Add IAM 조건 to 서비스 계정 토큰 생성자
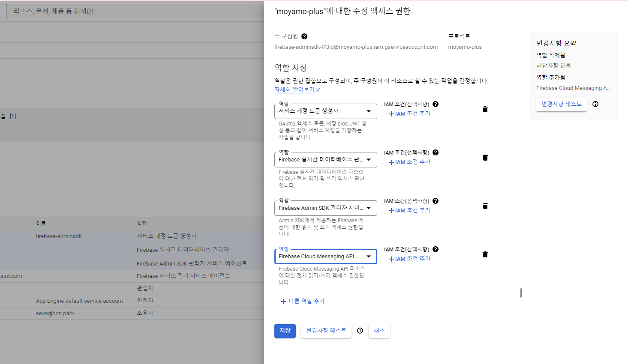The image size is (628, 364). (x=409, y=114)
